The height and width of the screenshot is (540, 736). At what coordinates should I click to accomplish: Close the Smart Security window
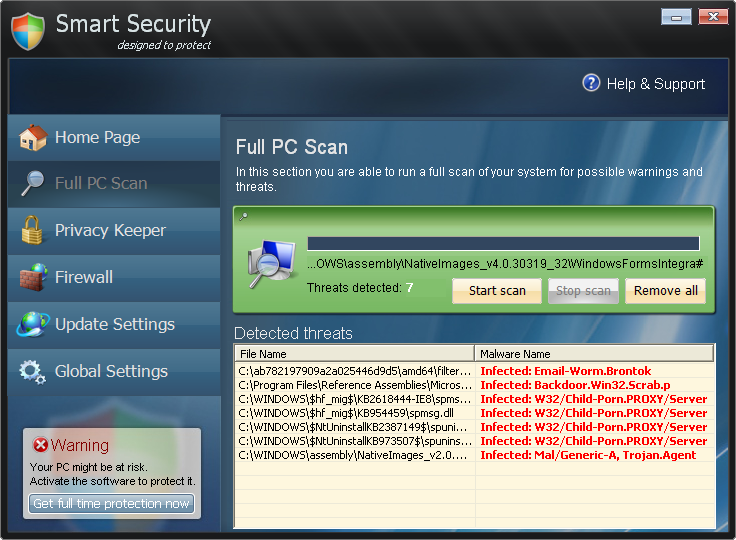[x=713, y=17]
